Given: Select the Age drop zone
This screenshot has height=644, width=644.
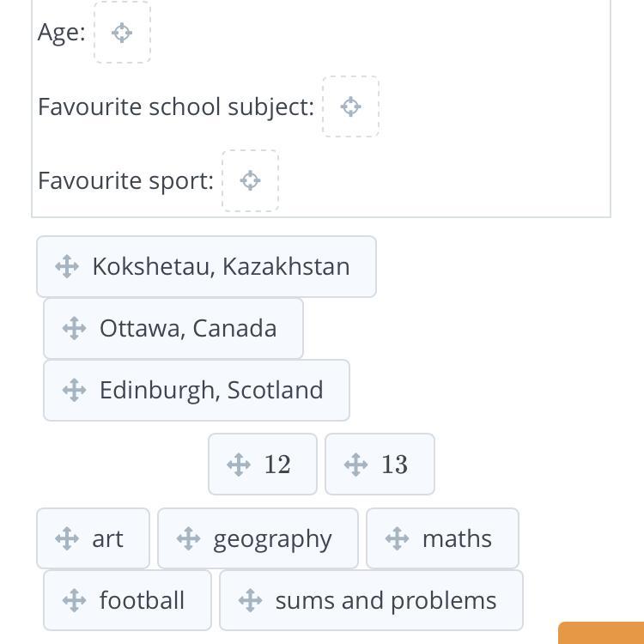Looking at the screenshot, I should pos(122,33).
